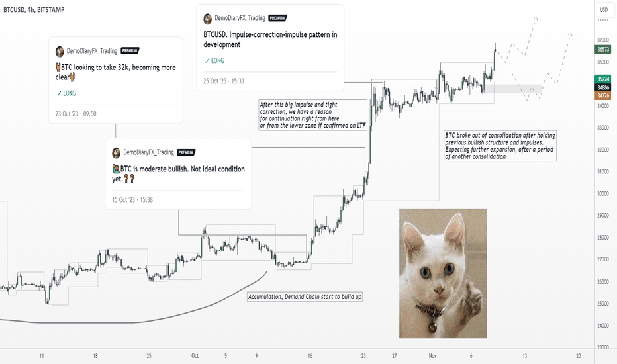Select the orange 34726 price label
This screenshot has height=364, width=617.
pos(603,95)
